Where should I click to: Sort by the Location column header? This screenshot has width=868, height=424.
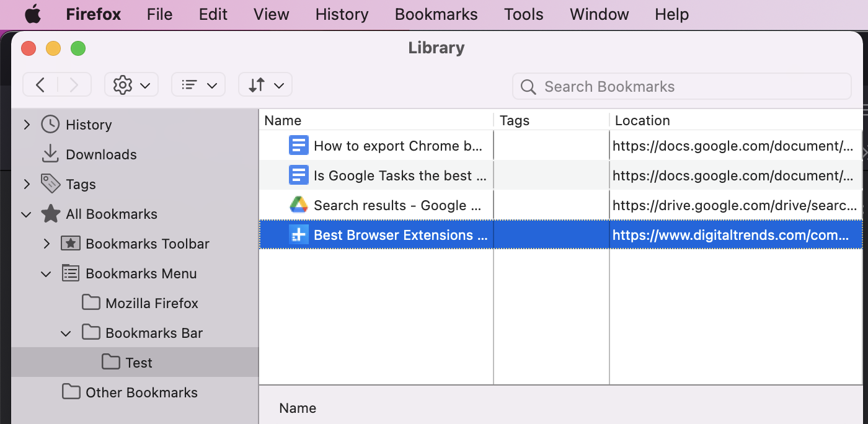[x=736, y=120]
